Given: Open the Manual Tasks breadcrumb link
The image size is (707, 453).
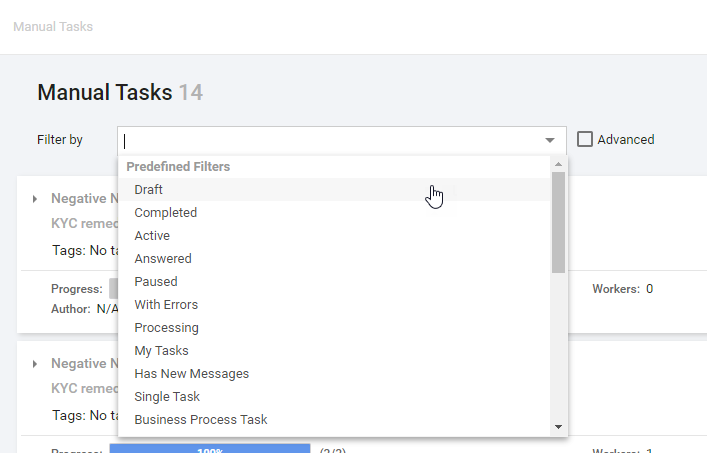Looking at the screenshot, I should click(x=53, y=27).
